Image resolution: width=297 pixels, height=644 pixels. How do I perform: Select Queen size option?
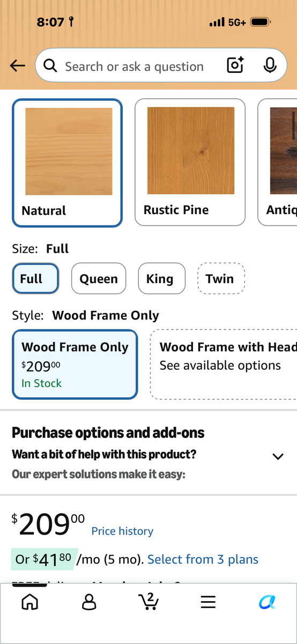[x=99, y=279]
